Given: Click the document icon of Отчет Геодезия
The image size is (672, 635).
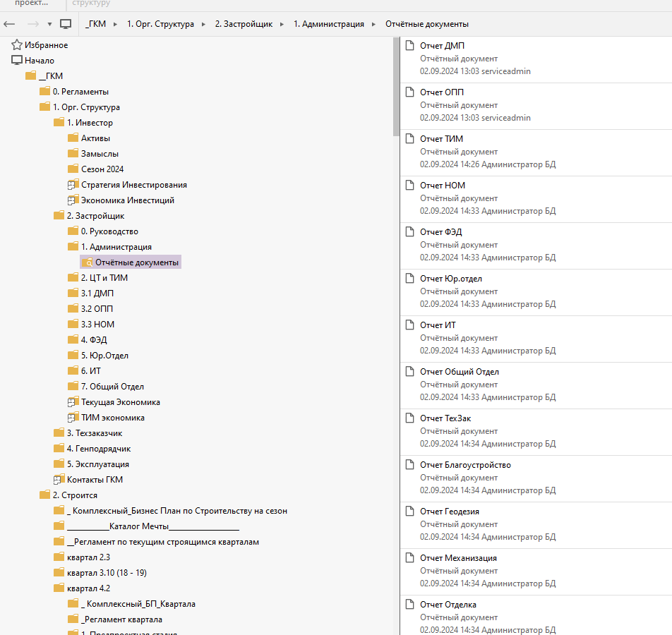Looking at the screenshot, I should pos(409,512).
